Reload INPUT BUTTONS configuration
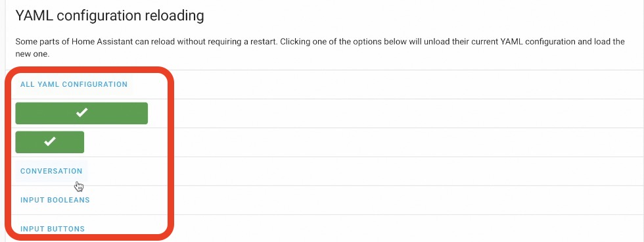Image resolution: width=644 pixels, height=242 pixels. 53,229
